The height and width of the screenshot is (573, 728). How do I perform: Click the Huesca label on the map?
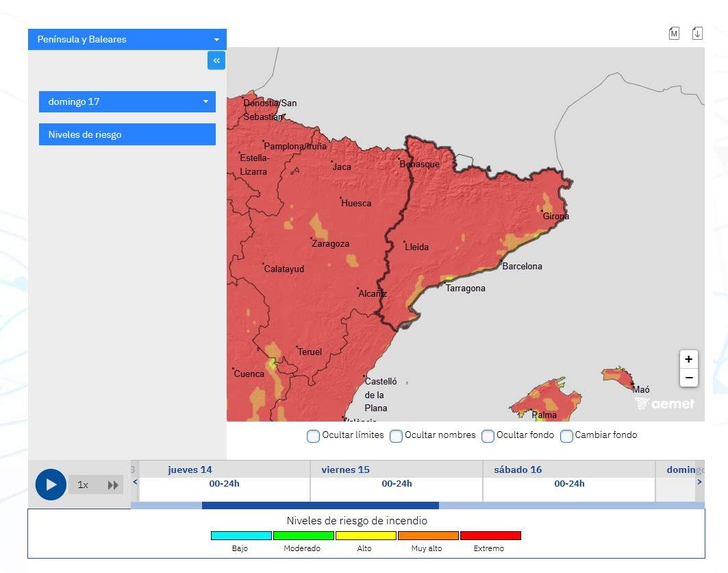356,203
